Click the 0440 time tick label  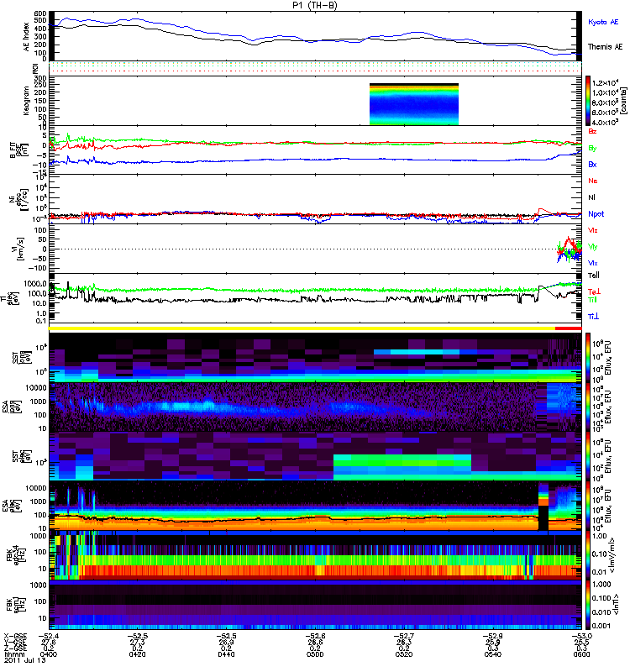click(226, 654)
